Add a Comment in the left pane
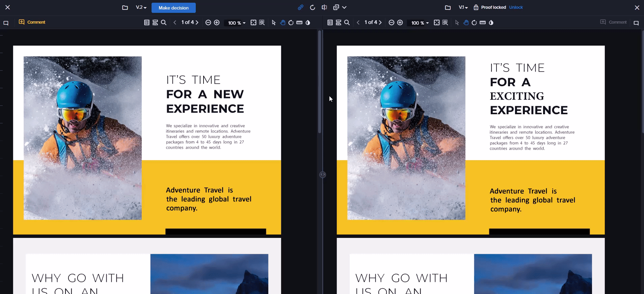The image size is (644, 294). (32, 22)
